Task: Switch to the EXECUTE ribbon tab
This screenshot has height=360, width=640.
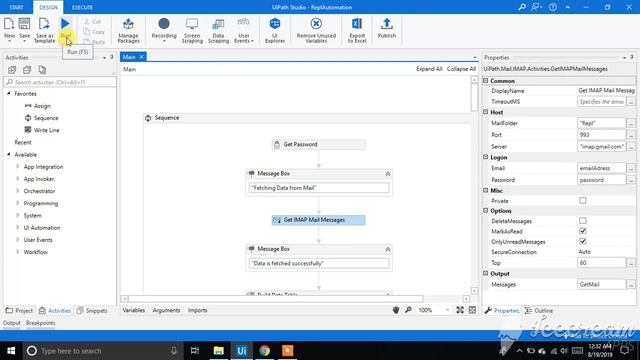Action: pos(82,7)
